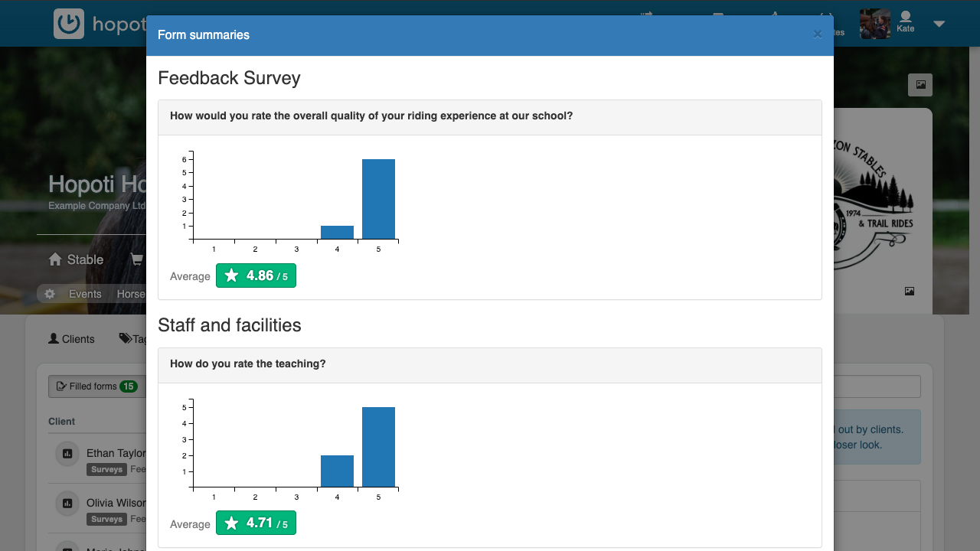Open Kate's account via her name
Screen dimensions: 980x551
[906, 28]
